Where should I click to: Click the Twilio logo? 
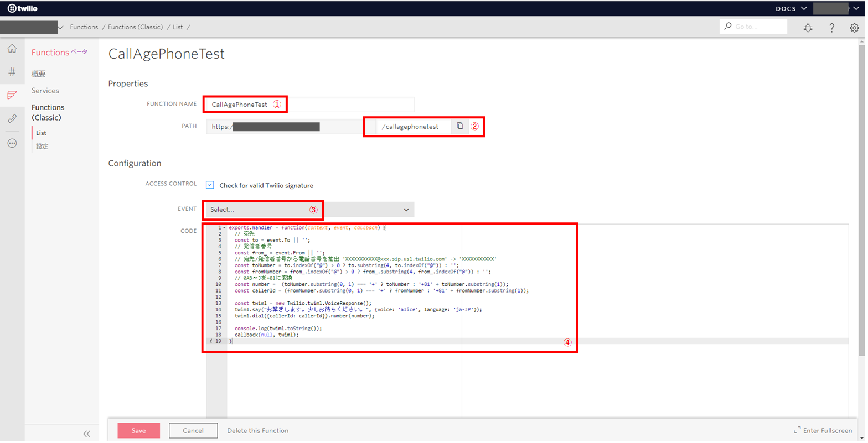[x=22, y=8]
